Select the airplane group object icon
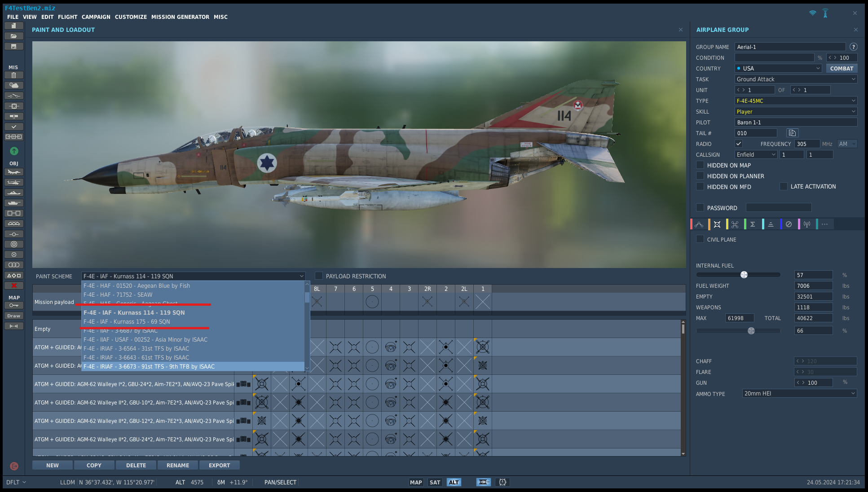 click(x=13, y=172)
